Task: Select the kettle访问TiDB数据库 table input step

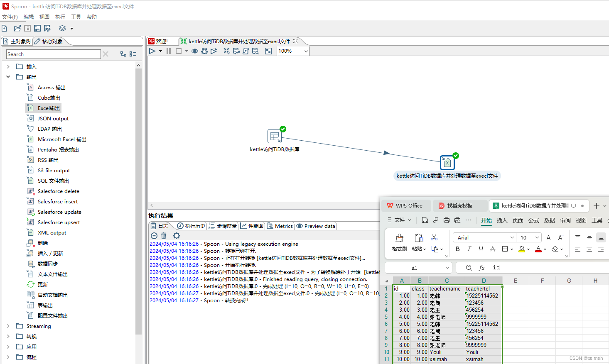Action: point(275,136)
